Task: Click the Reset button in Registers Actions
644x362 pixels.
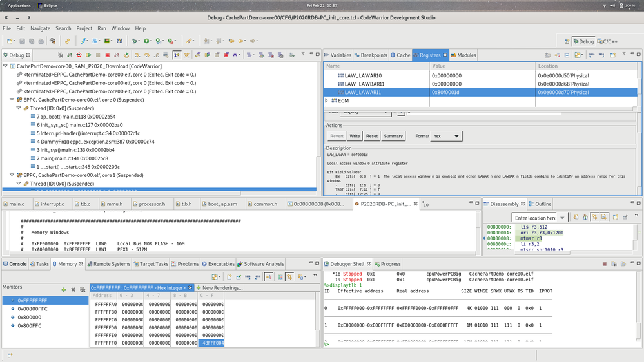Action: coord(372,136)
